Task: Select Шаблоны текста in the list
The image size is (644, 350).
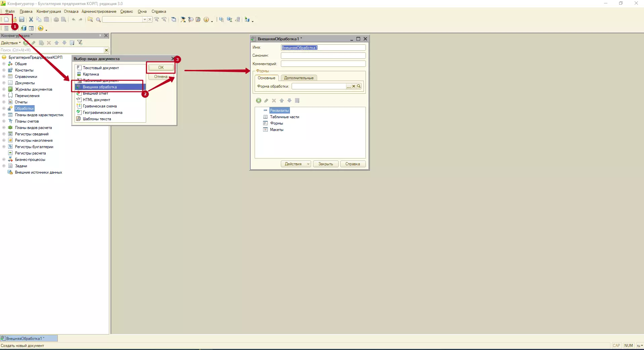Action: 111,119
